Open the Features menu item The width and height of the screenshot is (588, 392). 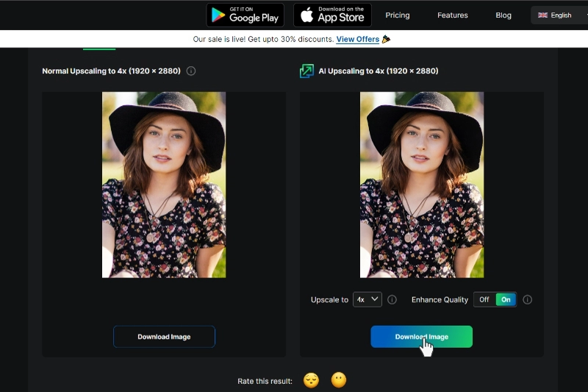(x=453, y=15)
